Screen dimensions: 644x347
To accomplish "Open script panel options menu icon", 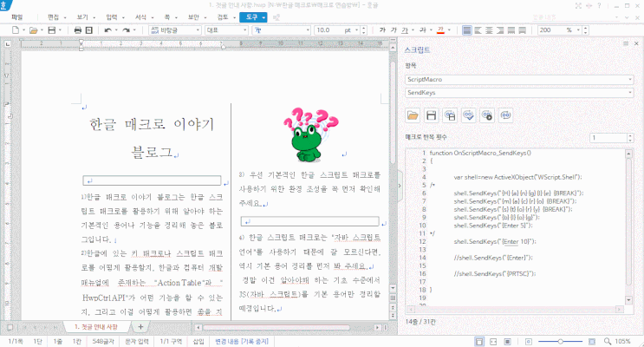I will pos(626,43).
